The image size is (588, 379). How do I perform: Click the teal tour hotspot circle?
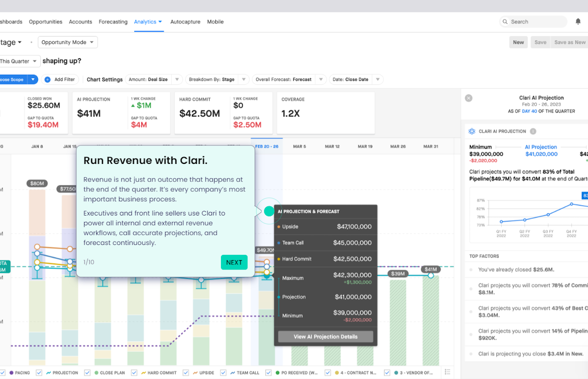[x=269, y=211]
